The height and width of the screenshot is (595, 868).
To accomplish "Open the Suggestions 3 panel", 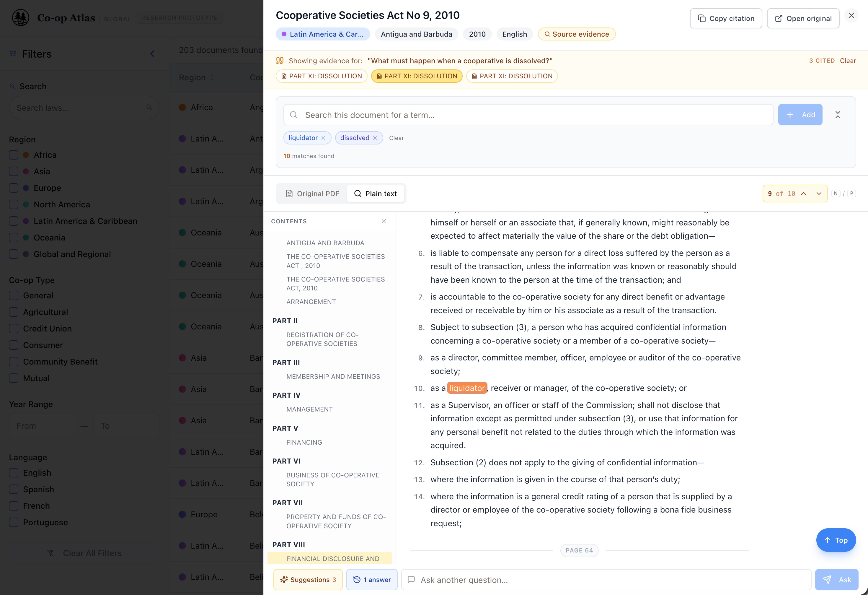I will [x=308, y=580].
